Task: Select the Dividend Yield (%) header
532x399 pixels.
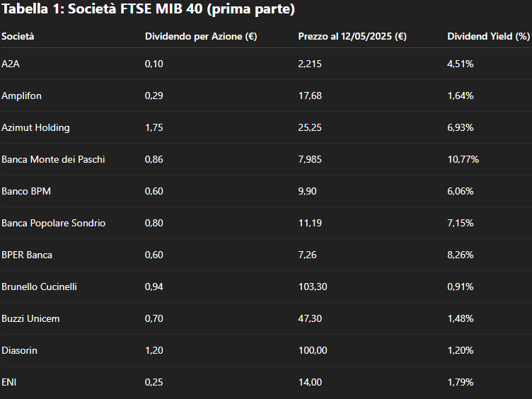Action: [x=489, y=36]
